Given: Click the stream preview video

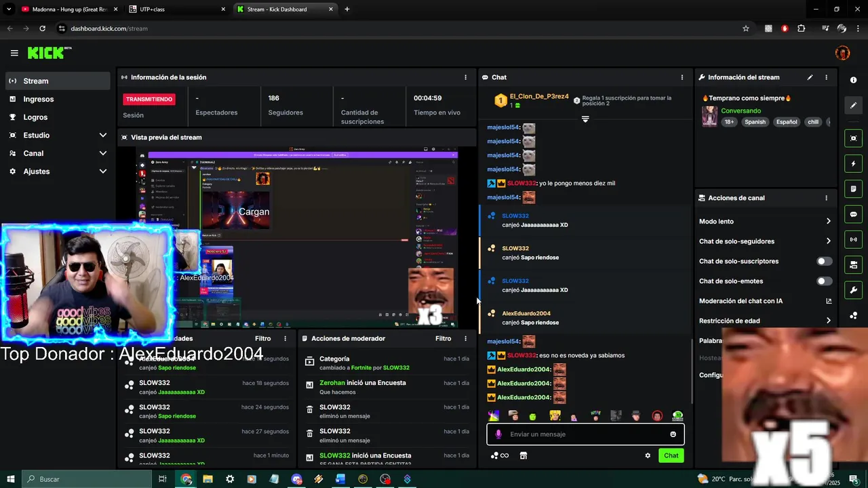Looking at the screenshot, I should click(296, 237).
